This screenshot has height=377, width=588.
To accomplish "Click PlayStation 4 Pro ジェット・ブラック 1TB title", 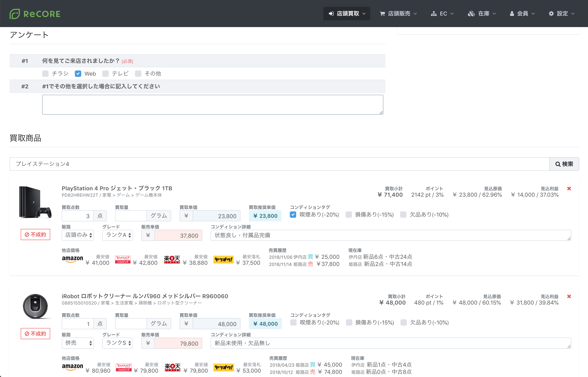I will coord(117,188).
